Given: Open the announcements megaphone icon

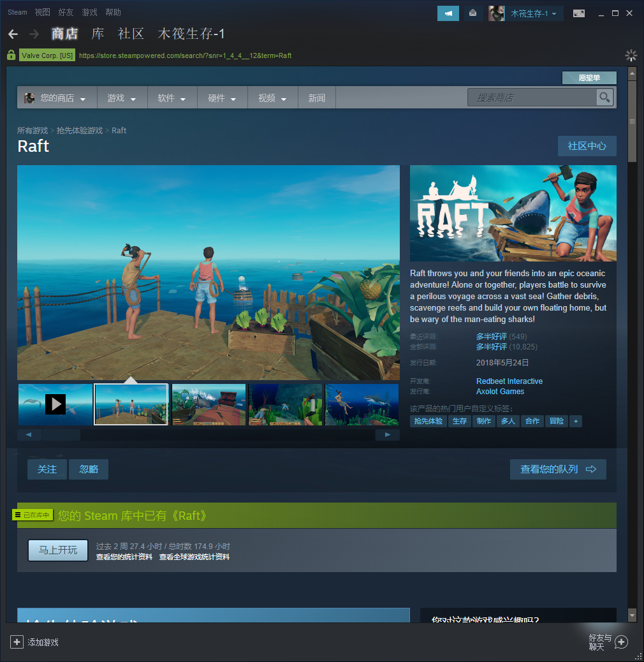Looking at the screenshot, I should (x=448, y=13).
